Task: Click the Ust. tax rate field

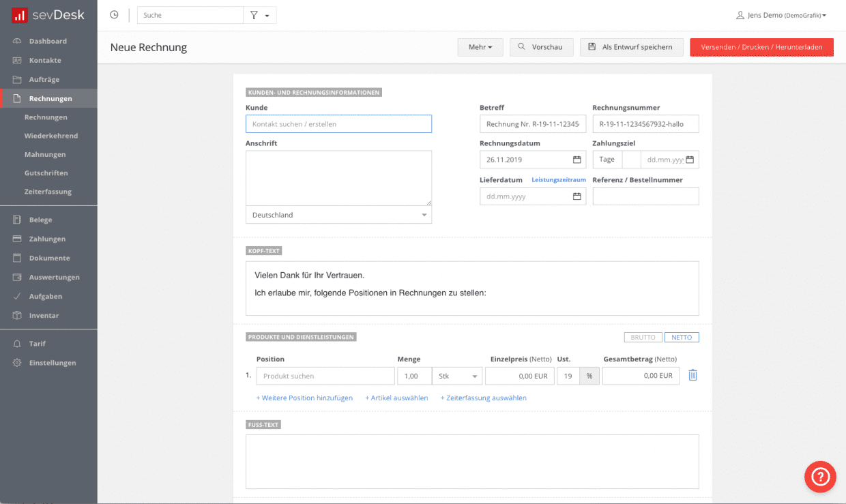Action: pyautogui.click(x=568, y=376)
